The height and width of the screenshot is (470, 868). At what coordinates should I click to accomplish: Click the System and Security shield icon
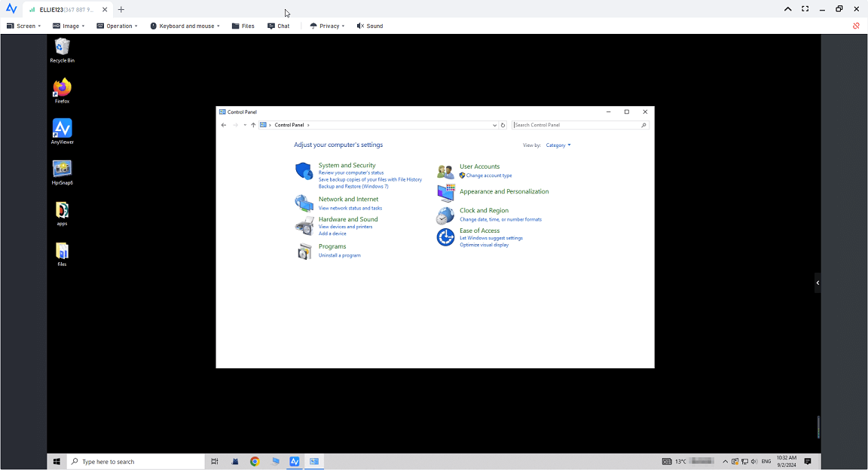(304, 172)
